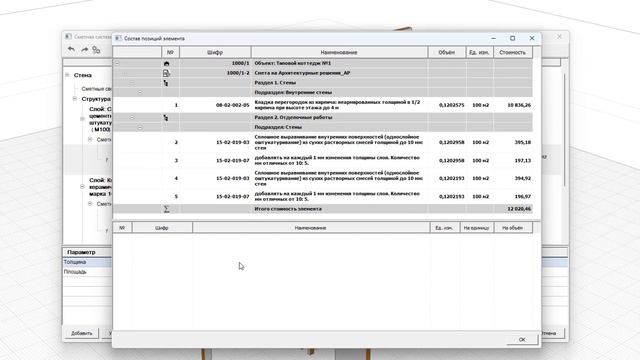Click the Стоимость column header

tap(513, 52)
